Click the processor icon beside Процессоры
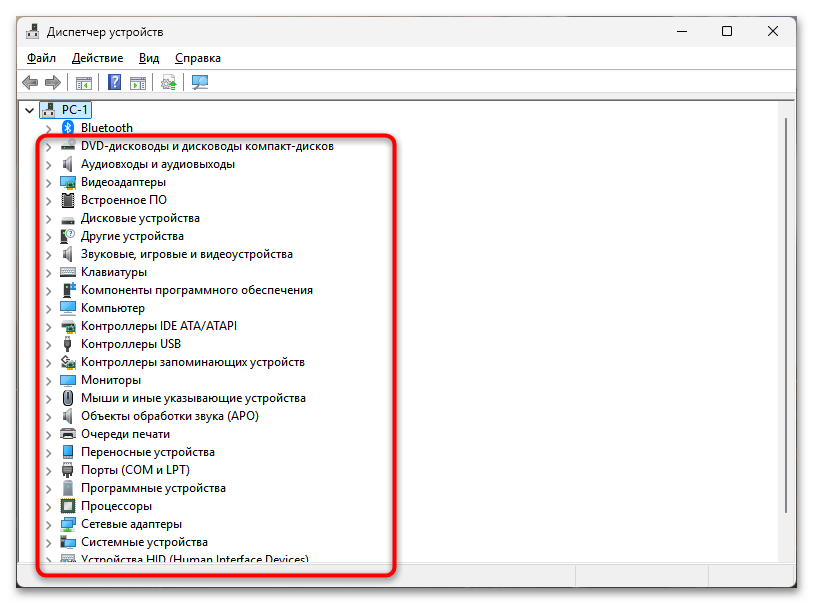This screenshot has width=813, height=604. click(x=68, y=505)
